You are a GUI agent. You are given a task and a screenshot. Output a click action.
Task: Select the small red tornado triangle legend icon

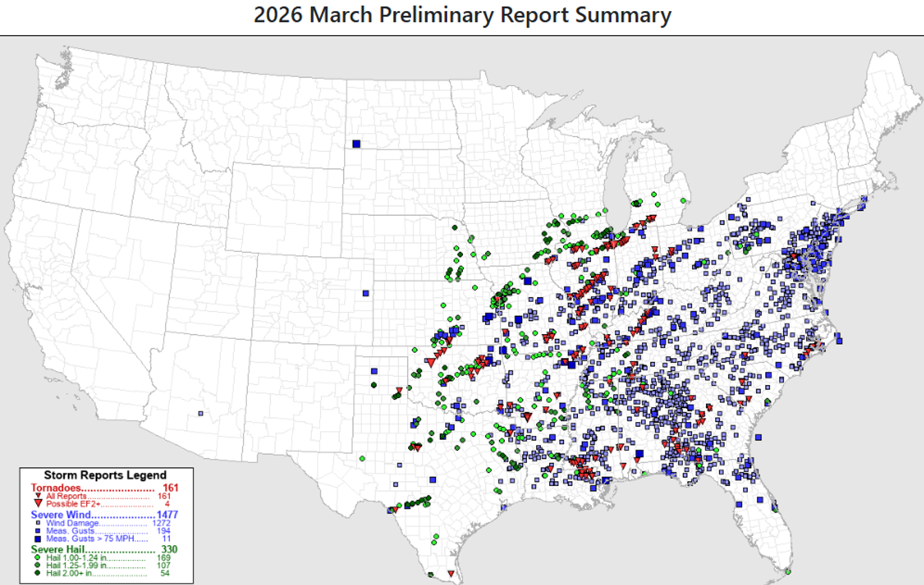tap(38, 496)
